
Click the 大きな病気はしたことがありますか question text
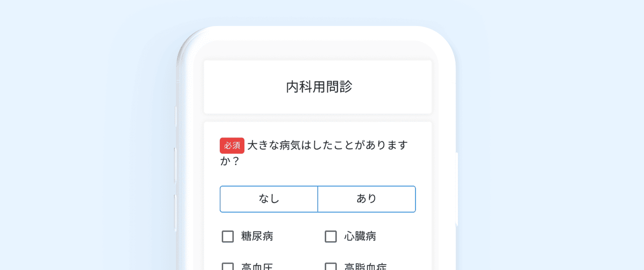click(328, 146)
